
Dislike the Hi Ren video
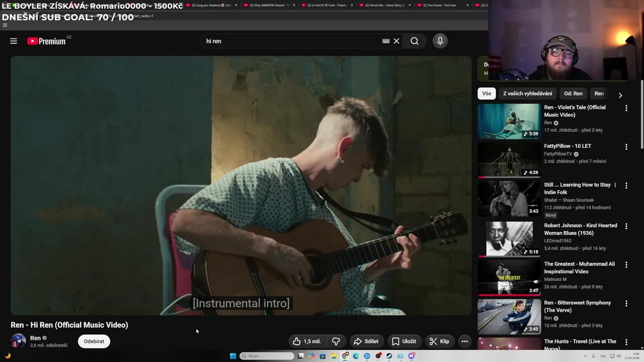(336, 341)
